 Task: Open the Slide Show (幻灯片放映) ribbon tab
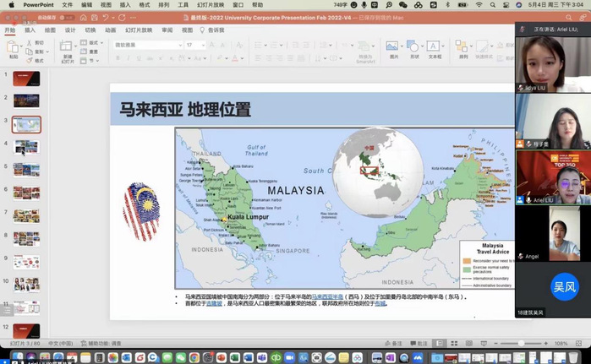[x=140, y=30]
